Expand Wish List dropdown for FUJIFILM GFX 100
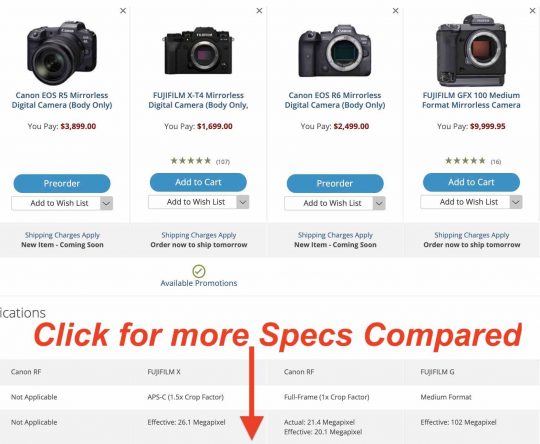The height and width of the screenshot is (444, 540). 516,202
